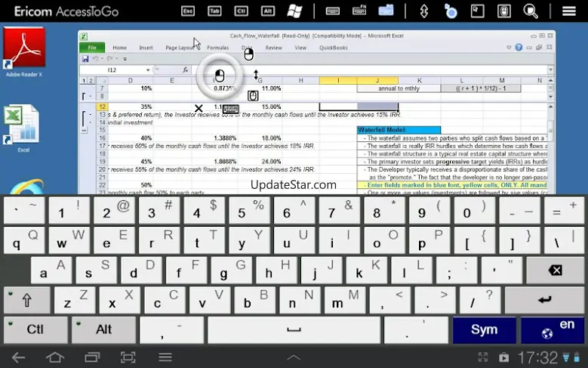Select the mouse mode icon in top toolbar
The width and height of the screenshot is (588, 368).
coord(504,11)
